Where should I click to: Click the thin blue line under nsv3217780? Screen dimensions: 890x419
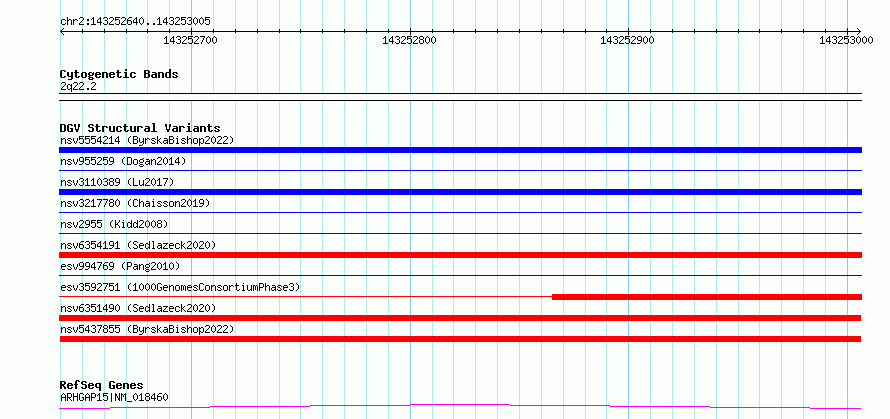(460, 212)
